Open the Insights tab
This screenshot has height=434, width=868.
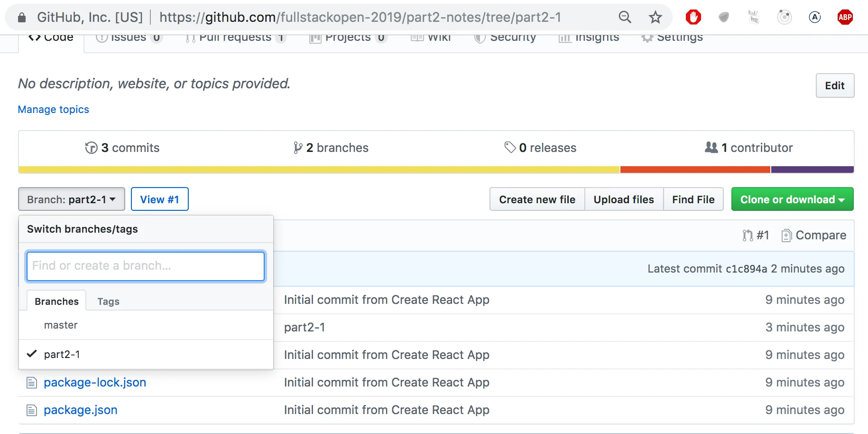pos(589,38)
